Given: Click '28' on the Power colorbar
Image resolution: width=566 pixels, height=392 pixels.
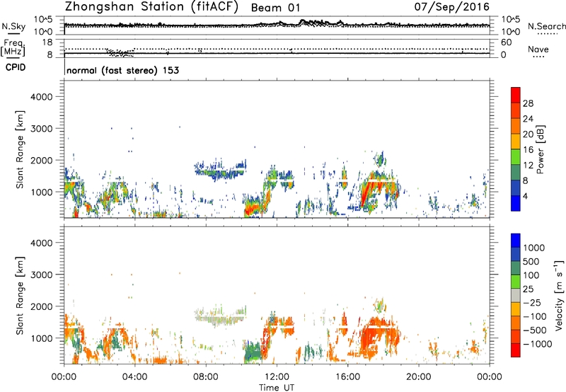Looking at the screenshot, I should tap(528, 103).
